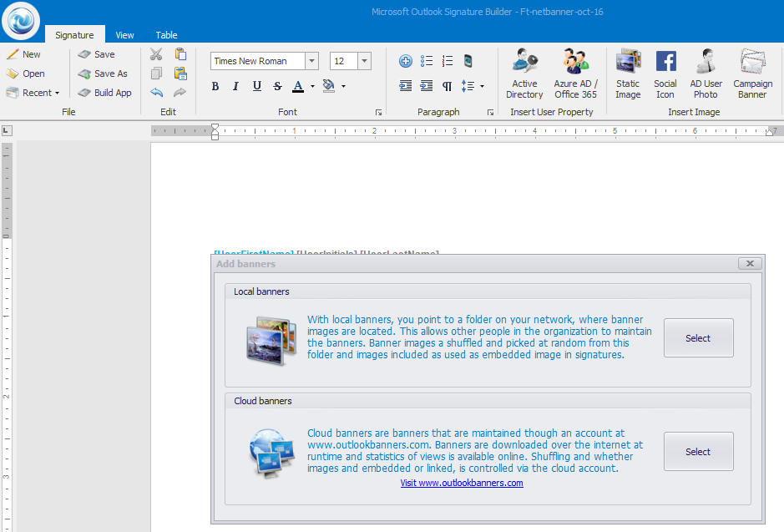Switch to the Signature ribbon tab
This screenshot has height=532, width=784.
pyautogui.click(x=74, y=35)
